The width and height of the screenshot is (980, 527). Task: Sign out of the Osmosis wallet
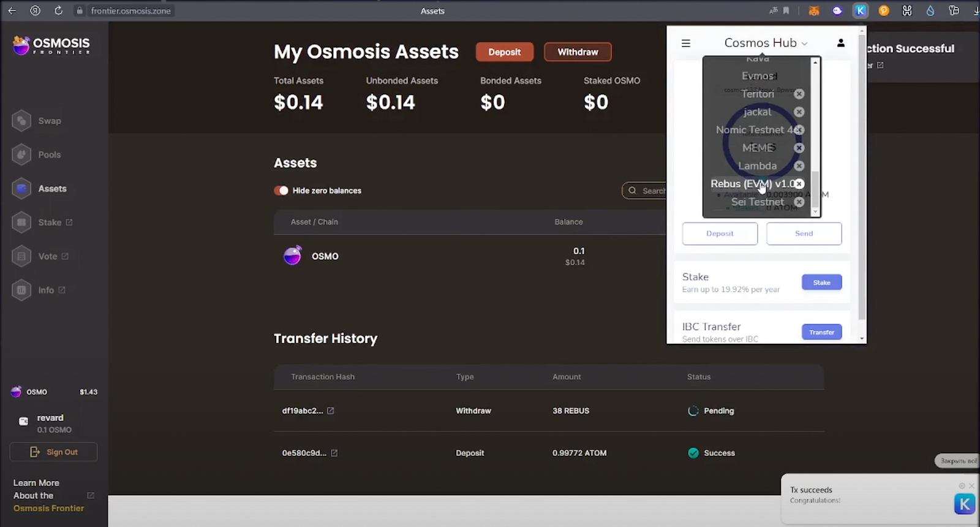[x=53, y=452]
